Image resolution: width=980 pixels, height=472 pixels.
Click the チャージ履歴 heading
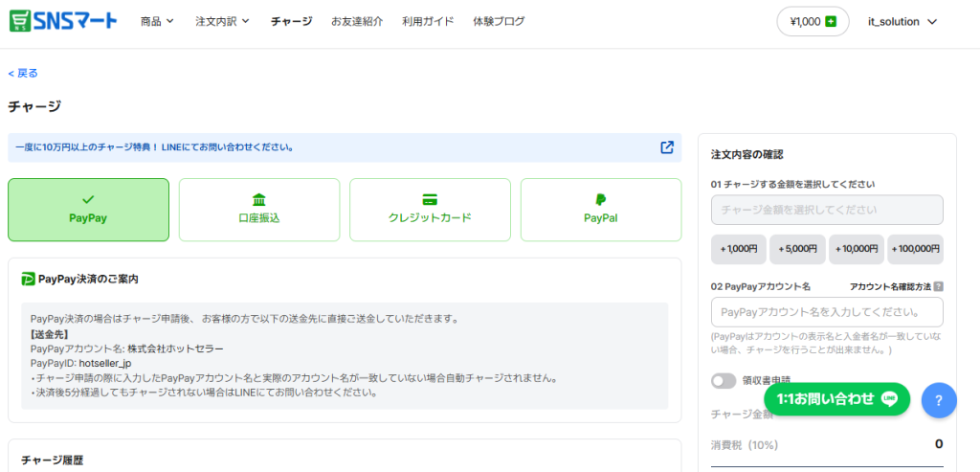pos(52,461)
